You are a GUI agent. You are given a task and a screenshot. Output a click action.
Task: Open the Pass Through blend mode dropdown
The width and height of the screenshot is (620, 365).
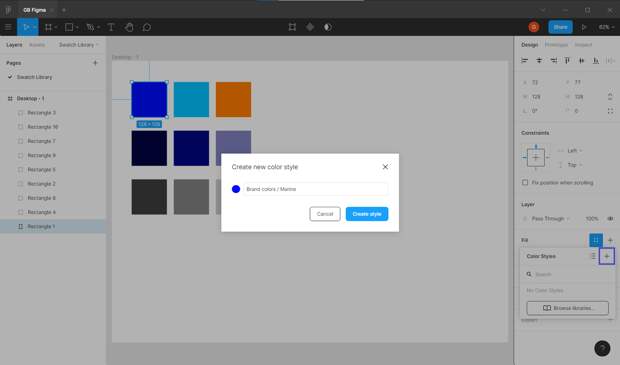coord(550,219)
